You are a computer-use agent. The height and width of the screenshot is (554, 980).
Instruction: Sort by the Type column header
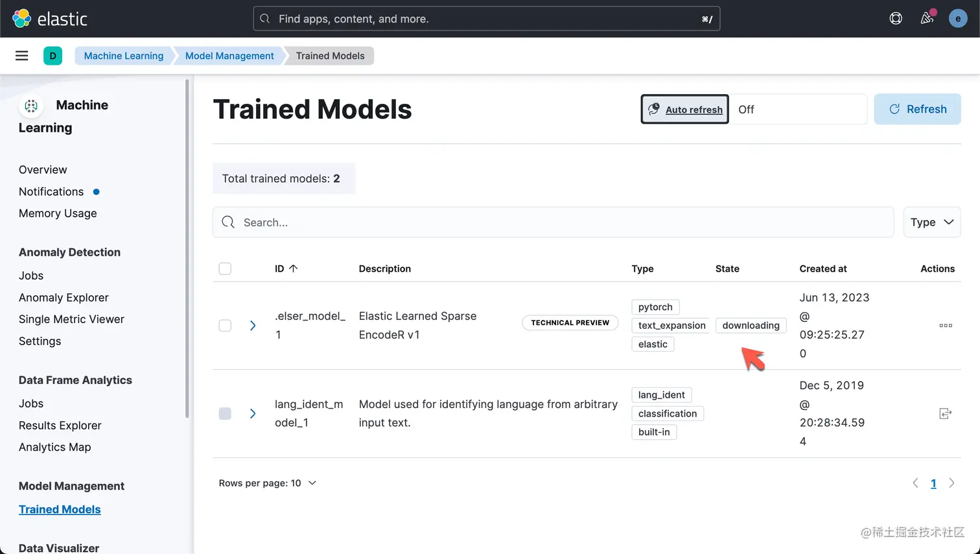pos(642,269)
